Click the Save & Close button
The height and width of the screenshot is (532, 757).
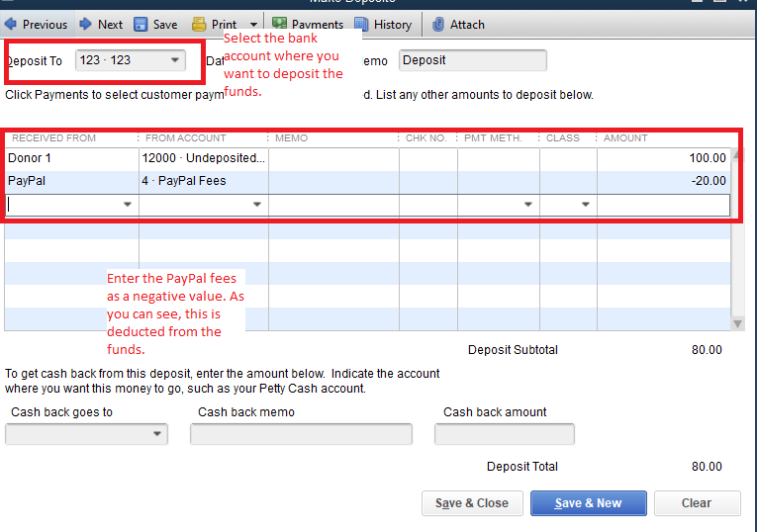coord(472,503)
